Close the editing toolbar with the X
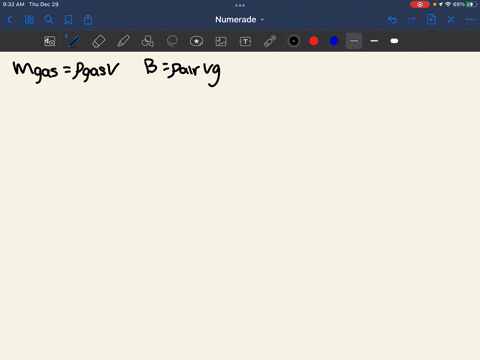Screen dimensions: 480x360 coord(451,20)
